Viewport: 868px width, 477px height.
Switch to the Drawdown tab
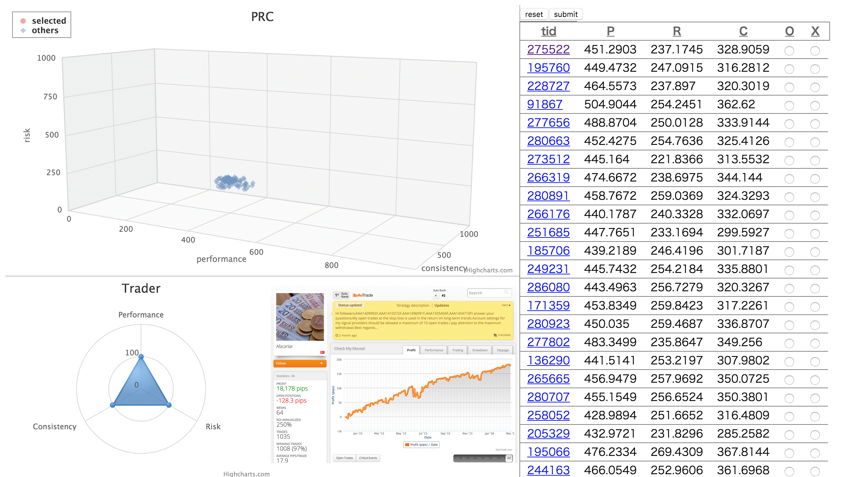480,350
